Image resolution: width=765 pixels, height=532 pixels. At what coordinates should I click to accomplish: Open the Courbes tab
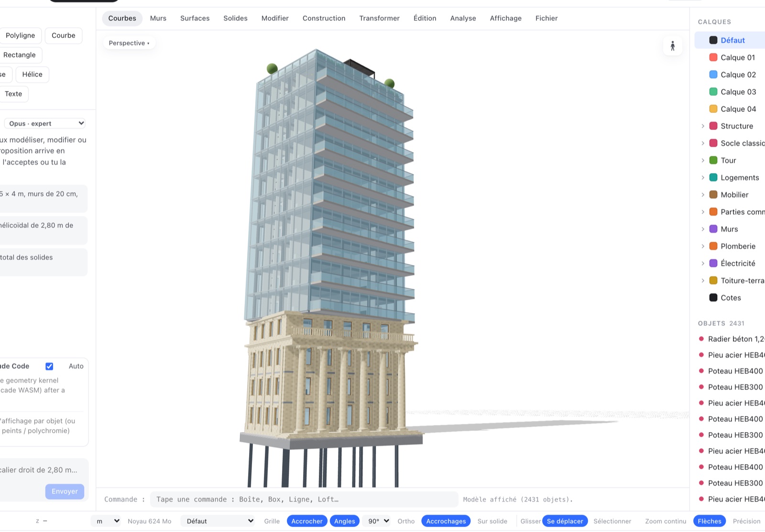[122, 18]
